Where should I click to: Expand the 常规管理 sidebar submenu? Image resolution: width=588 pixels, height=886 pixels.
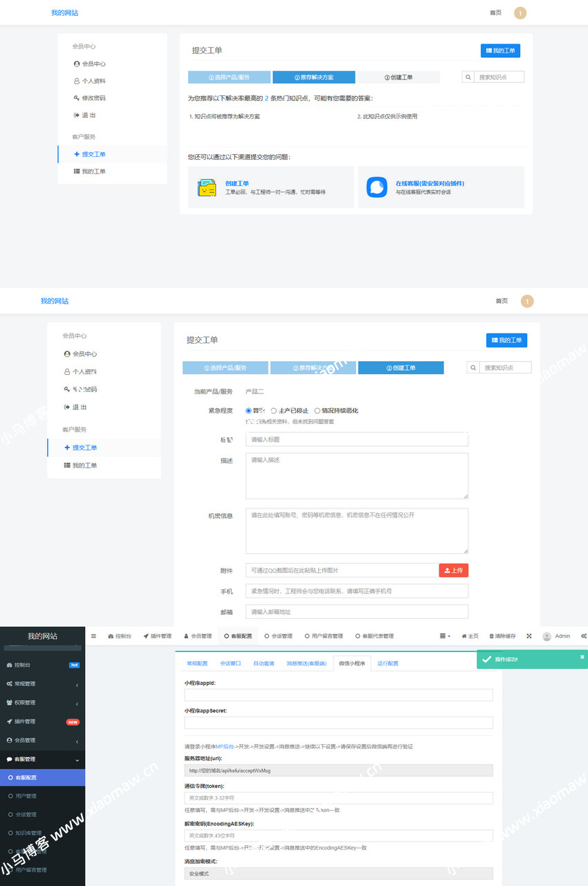pyautogui.click(x=77, y=685)
